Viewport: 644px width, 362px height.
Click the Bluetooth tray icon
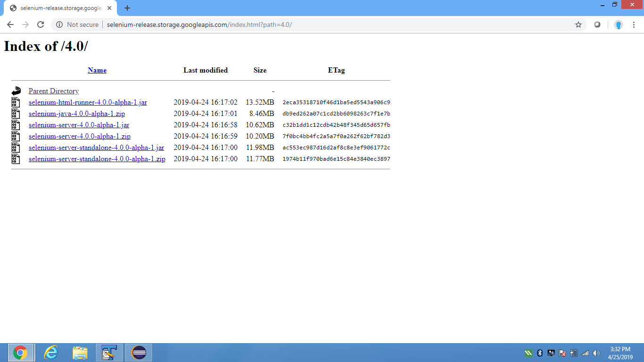coord(540,353)
